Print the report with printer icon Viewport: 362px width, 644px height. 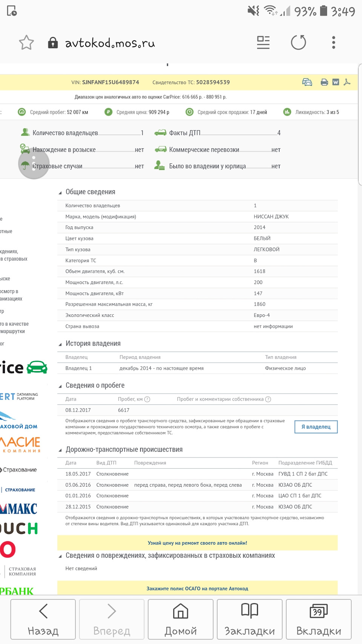[324, 82]
